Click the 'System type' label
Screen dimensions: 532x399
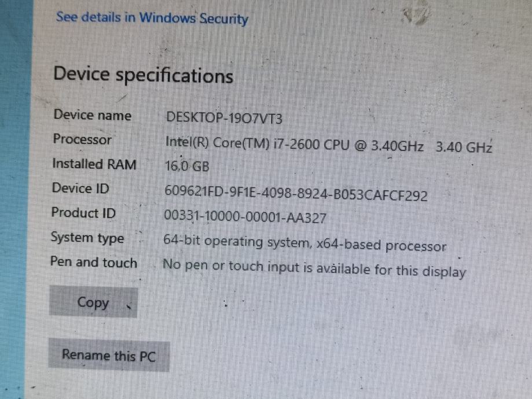(87, 238)
